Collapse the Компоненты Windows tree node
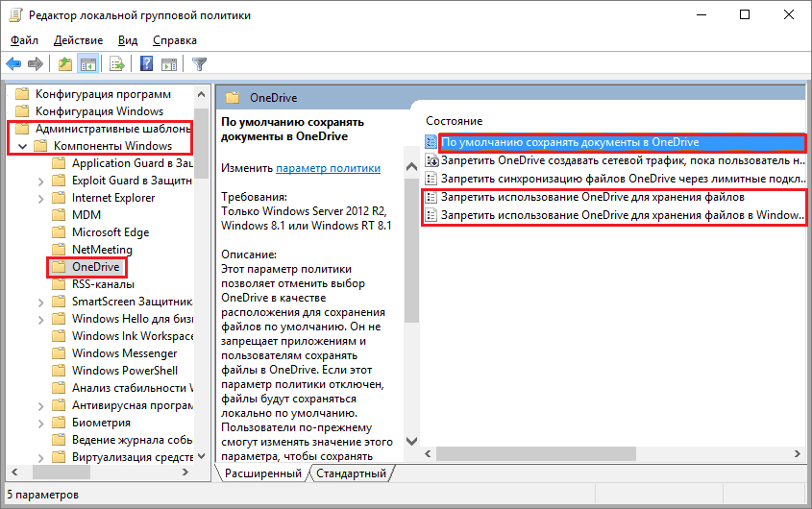Viewport: 812px width, 509px height. coord(22,147)
